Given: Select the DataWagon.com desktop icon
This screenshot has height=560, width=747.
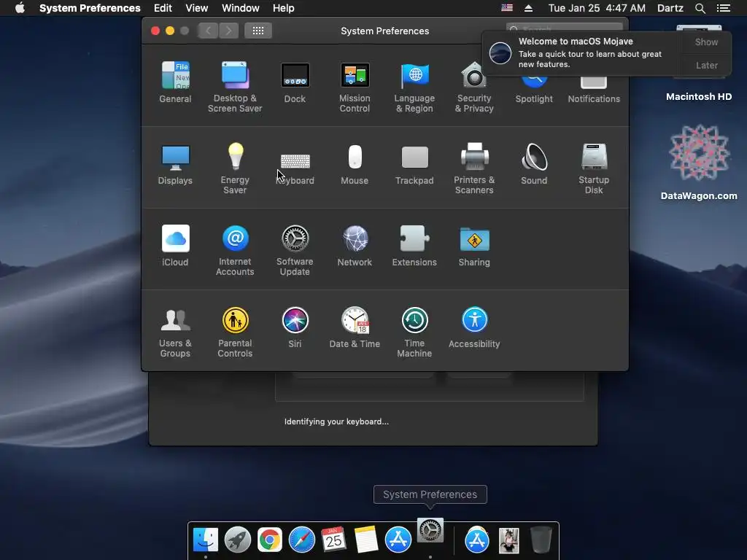Looking at the screenshot, I should coord(699,162).
